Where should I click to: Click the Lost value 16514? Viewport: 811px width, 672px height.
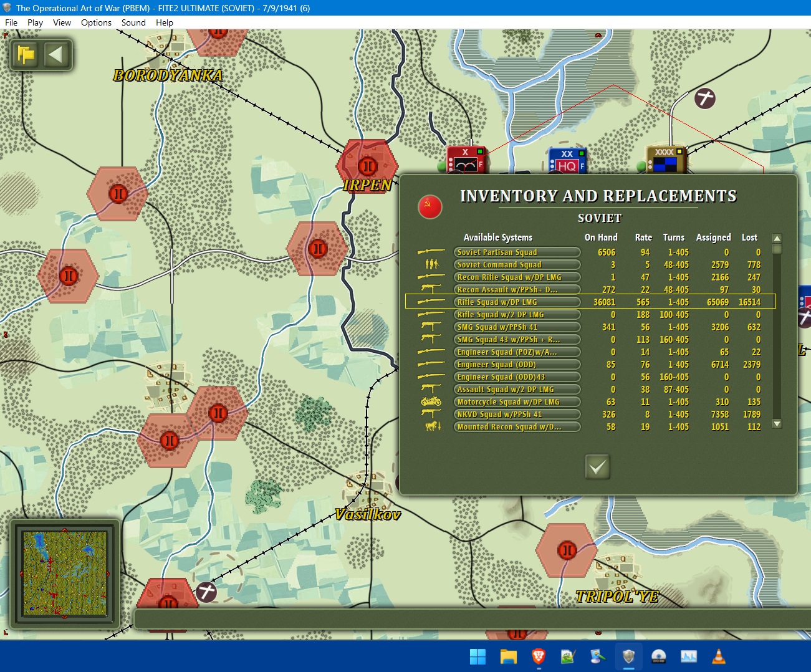click(x=749, y=302)
